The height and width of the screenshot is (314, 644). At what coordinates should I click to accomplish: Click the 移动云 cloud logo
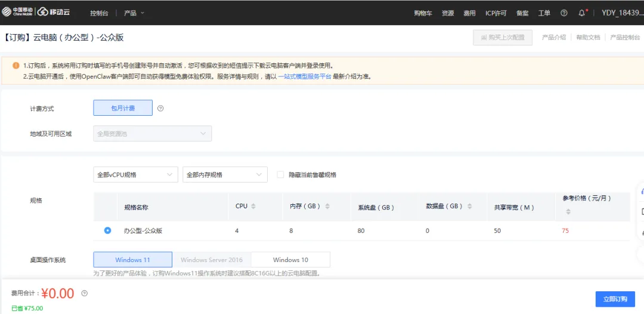pyautogui.click(x=54, y=12)
